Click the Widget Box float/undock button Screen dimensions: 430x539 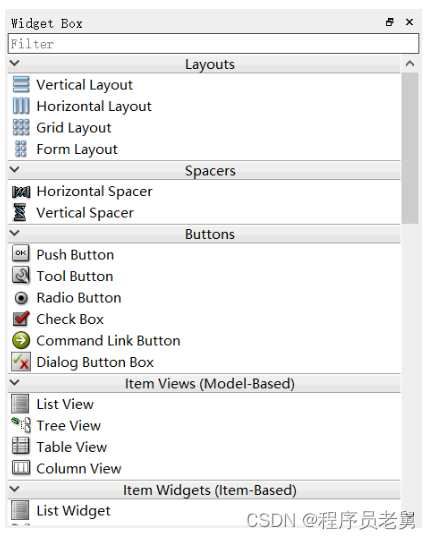pyautogui.click(x=390, y=22)
